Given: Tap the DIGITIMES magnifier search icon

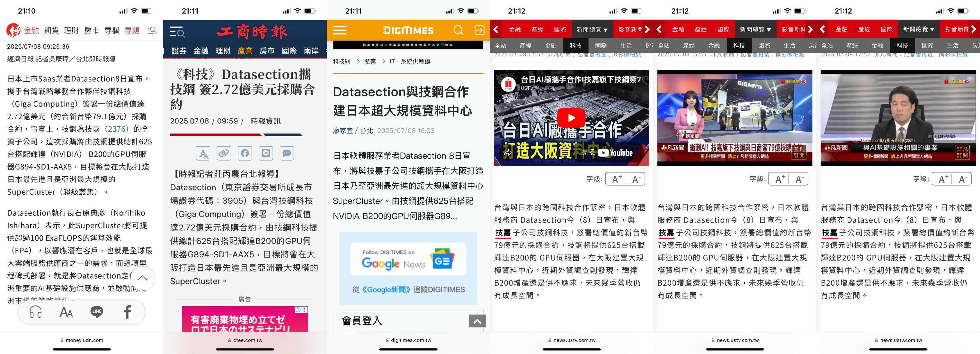Looking at the screenshot, I should [x=458, y=30].
